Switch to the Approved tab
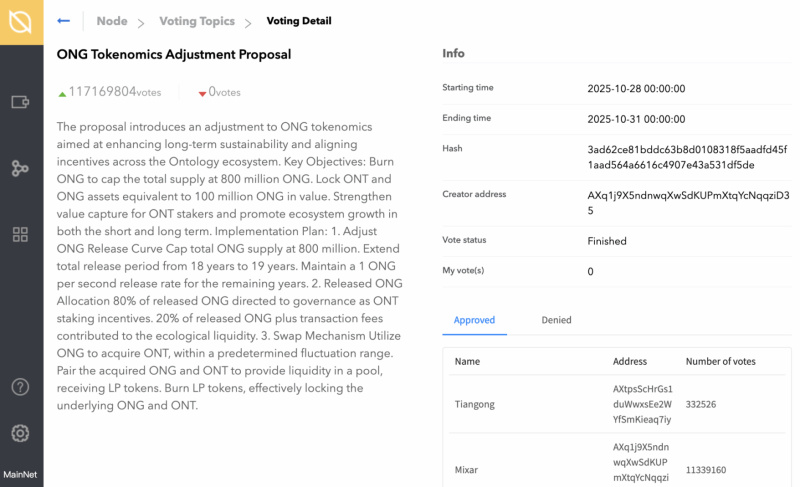 [x=474, y=320]
